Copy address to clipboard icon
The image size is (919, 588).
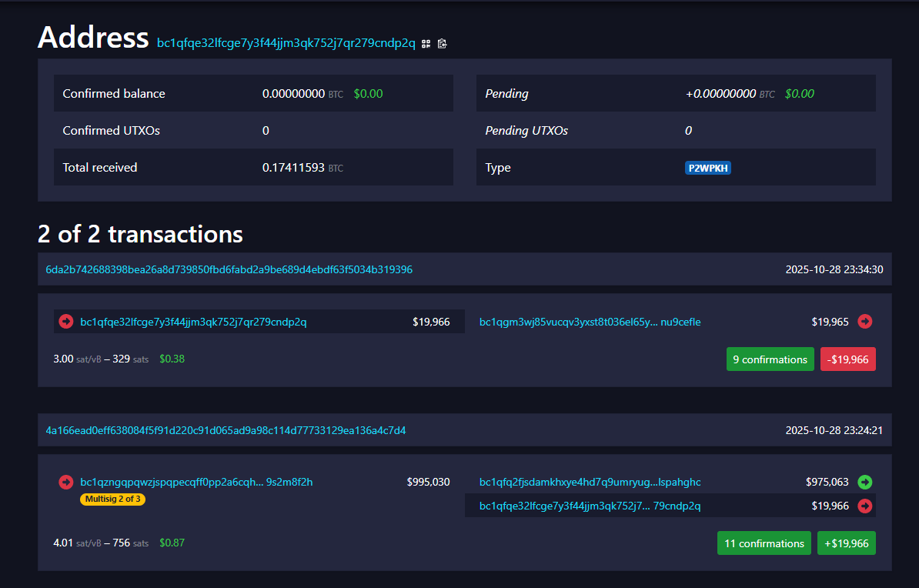pos(443,44)
